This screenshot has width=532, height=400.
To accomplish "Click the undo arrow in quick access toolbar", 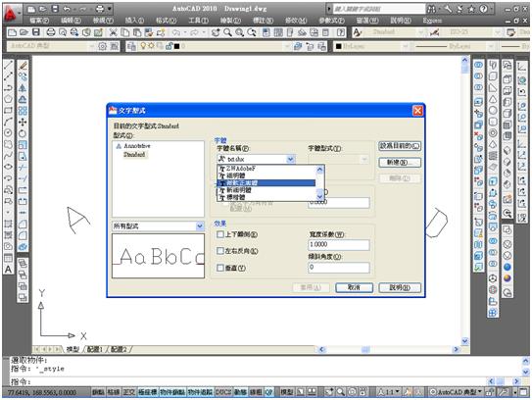I will tap(67, 9).
